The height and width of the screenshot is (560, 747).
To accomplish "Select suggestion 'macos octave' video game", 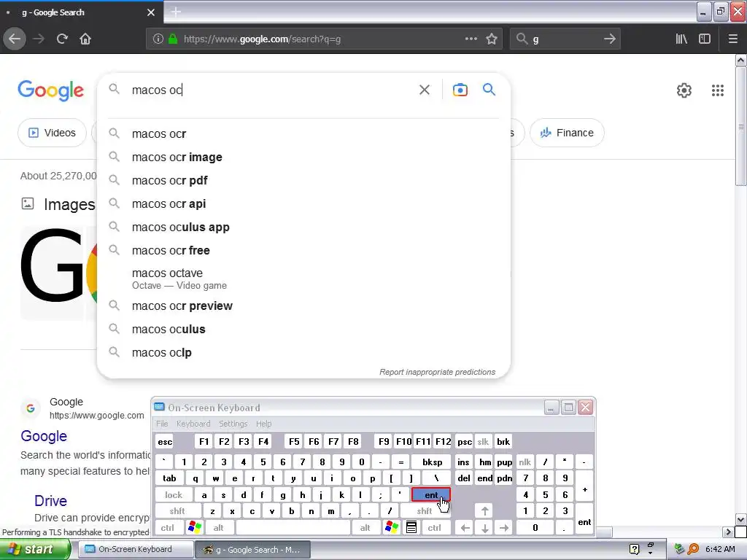I will [x=303, y=279].
